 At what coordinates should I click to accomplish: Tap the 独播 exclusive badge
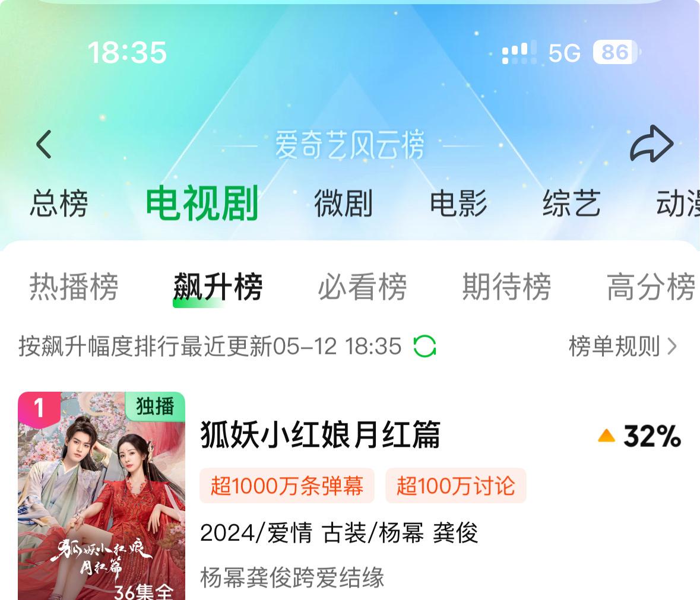coord(155,406)
